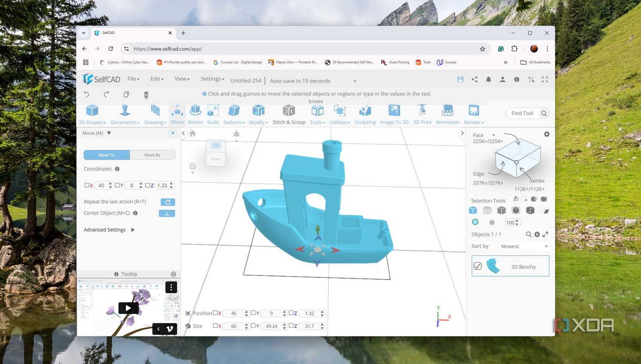Click the Redo arrow icon

(106, 94)
